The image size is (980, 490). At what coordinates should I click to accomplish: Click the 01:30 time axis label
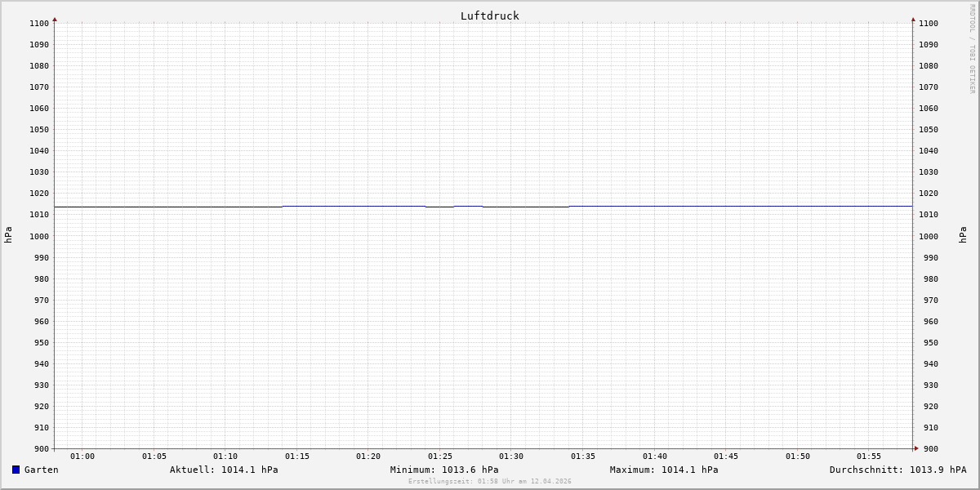tap(511, 456)
